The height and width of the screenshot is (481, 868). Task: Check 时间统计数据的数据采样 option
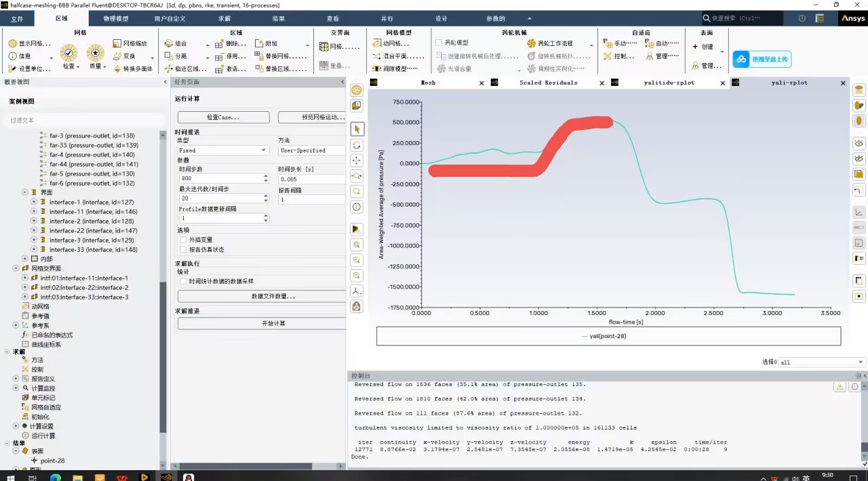[x=182, y=281]
